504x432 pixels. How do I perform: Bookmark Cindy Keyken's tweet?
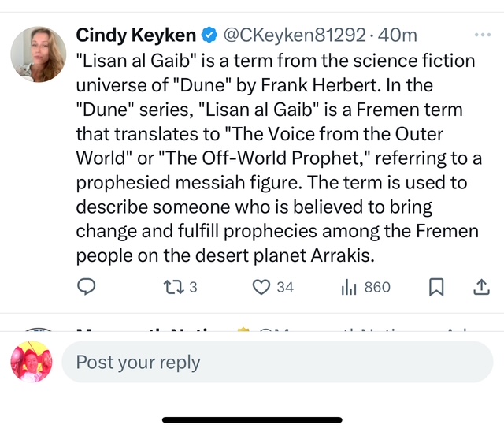tap(435, 288)
